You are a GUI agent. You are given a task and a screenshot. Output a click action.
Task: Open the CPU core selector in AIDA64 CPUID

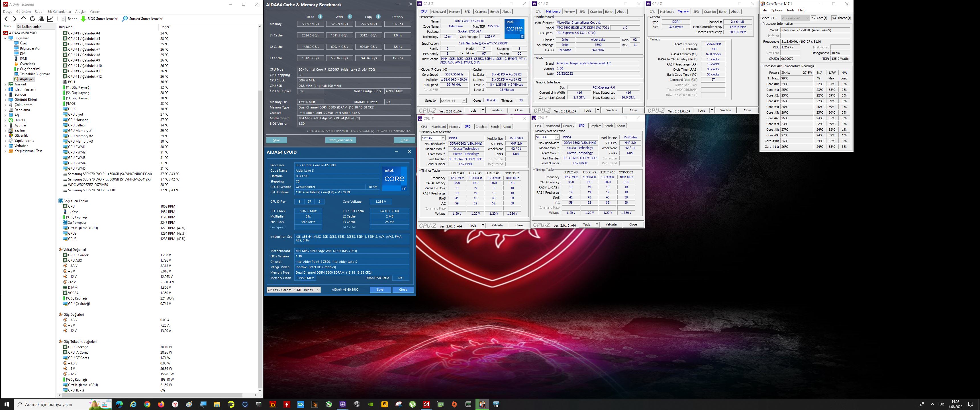tap(294, 290)
